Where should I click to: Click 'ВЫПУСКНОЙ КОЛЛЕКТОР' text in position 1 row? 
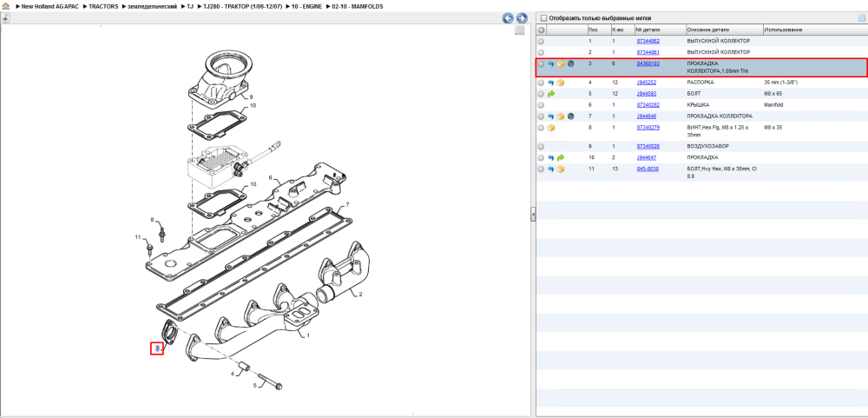[x=718, y=41]
